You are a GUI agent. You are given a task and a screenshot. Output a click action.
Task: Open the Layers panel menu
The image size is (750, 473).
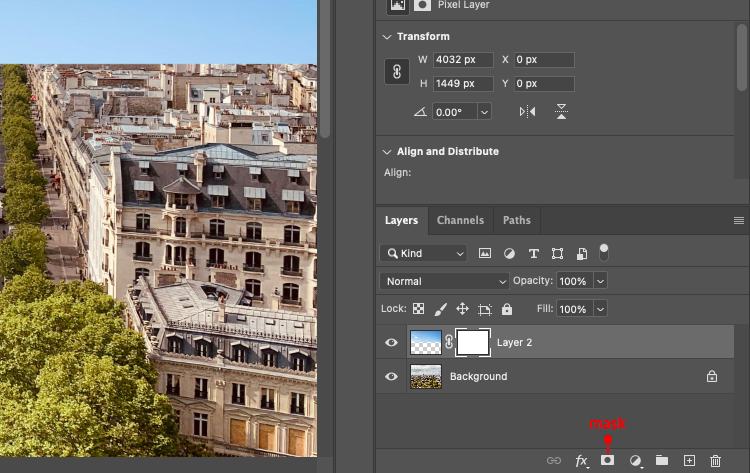coord(739,220)
